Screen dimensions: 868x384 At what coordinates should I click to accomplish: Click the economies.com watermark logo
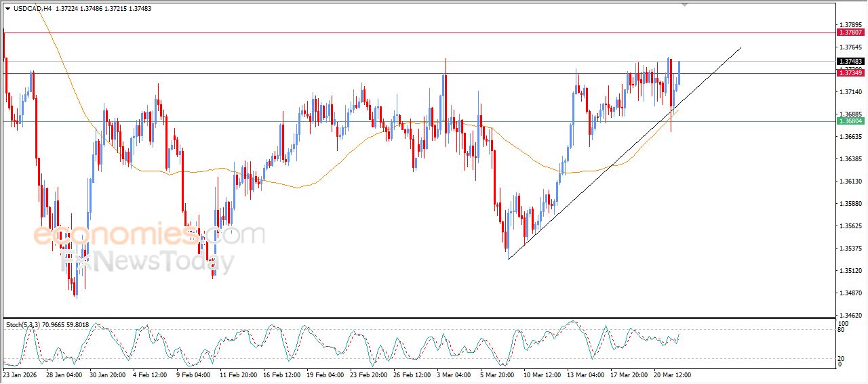(149, 235)
